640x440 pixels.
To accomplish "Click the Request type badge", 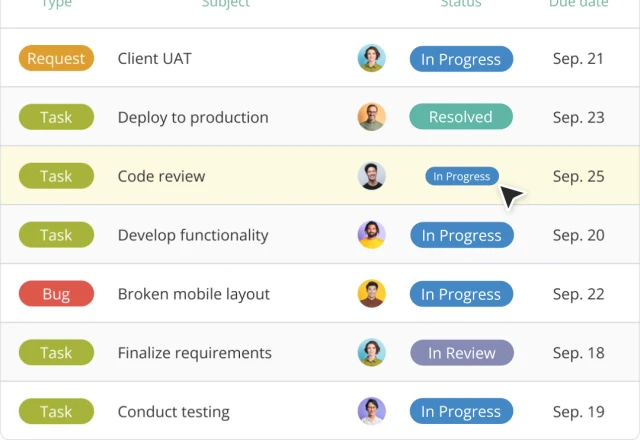I will click(x=56, y=58).
